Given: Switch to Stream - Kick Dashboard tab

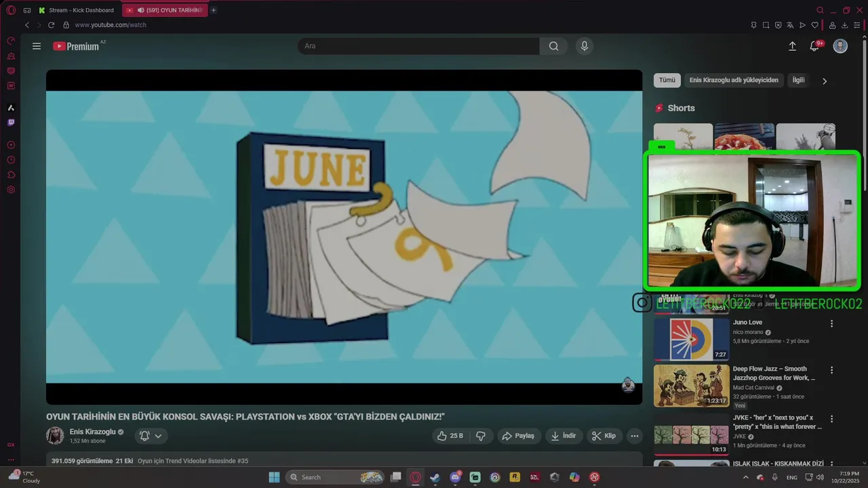Looking at the screenshot, I should (77, 10).
